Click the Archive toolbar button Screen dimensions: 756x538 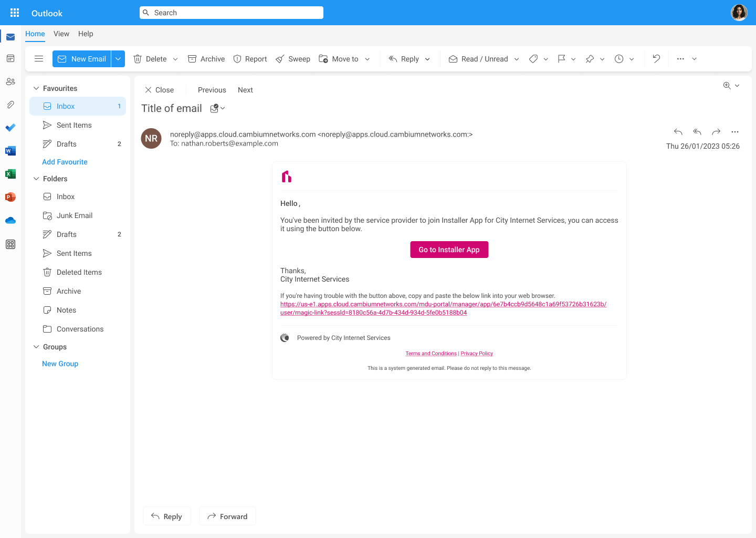tap(206, 59)
